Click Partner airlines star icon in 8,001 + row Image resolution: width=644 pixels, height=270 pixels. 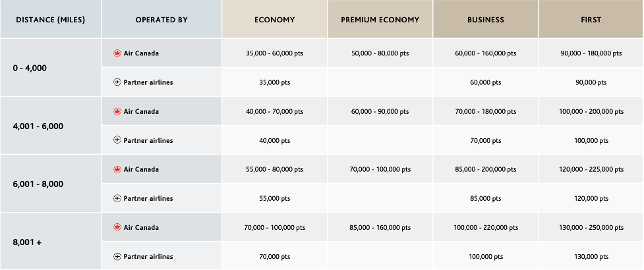click(x=117, y=256)
